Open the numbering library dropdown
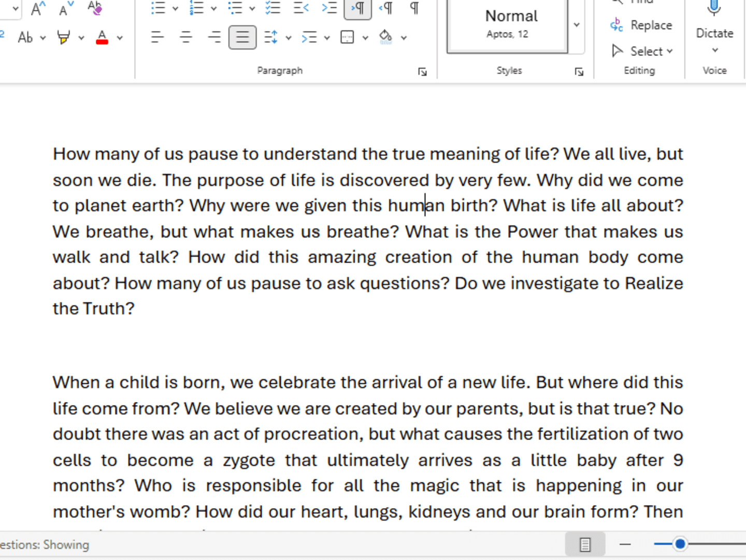This screenshot has width=746, height=560. [213, 8]
